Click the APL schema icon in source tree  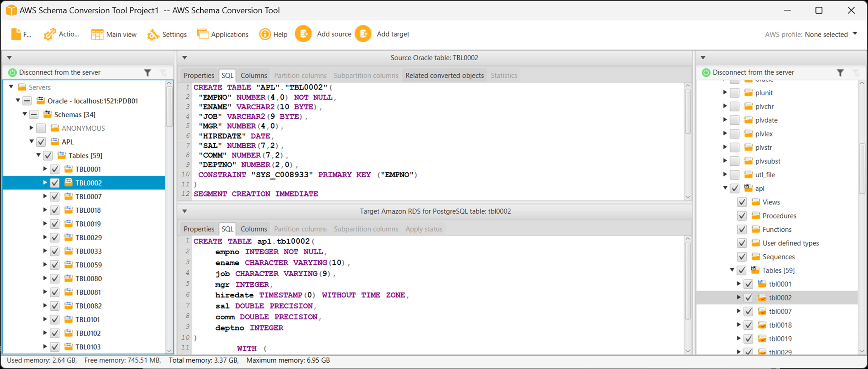(x=55, y=142)
